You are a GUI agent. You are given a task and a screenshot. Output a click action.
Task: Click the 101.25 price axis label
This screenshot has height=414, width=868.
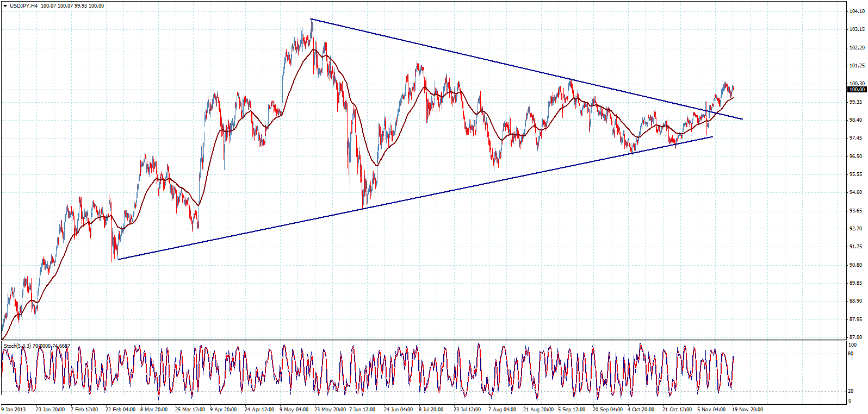coord(857,66)
